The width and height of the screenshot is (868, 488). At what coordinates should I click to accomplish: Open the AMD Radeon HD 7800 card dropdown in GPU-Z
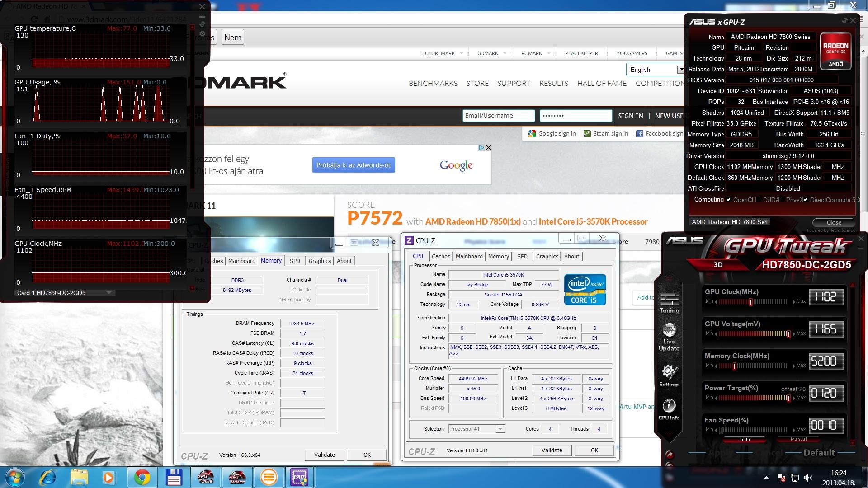tap(730, 222)
